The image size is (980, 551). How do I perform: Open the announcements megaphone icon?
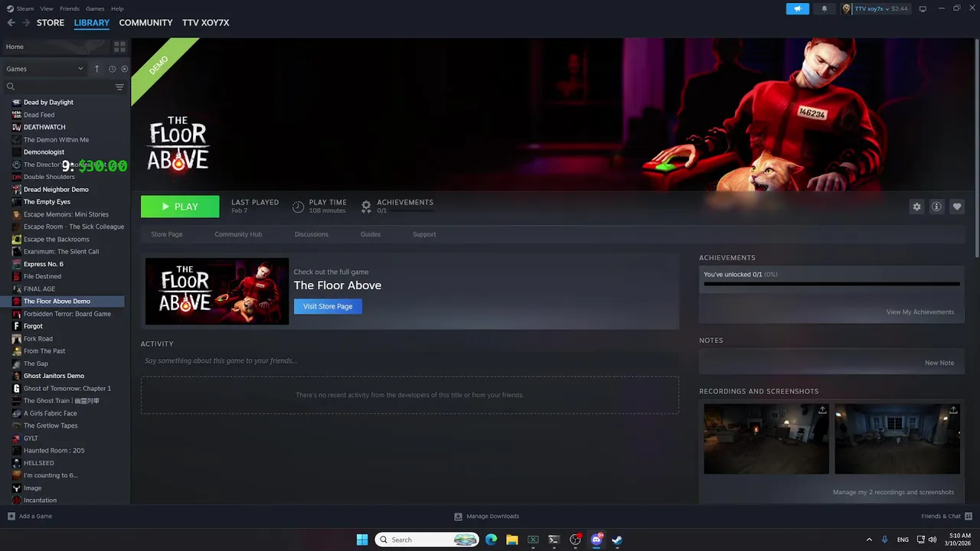(797, 8)
